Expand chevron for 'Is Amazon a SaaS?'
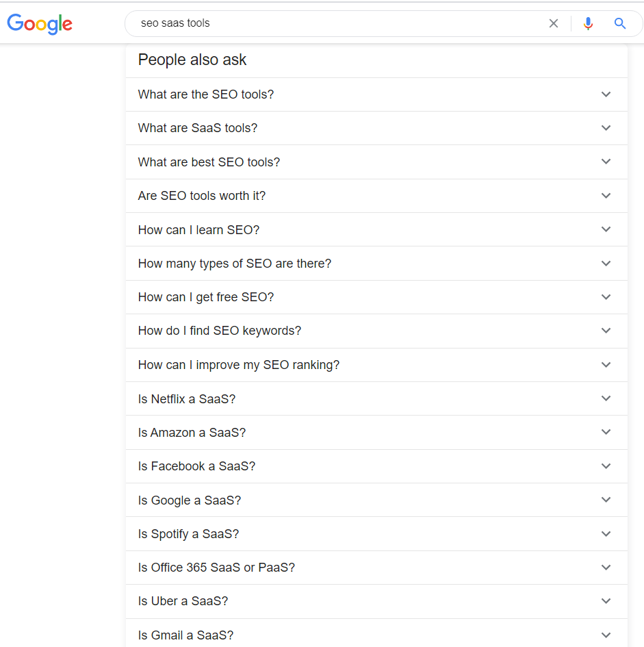 [x=606, y=432]
